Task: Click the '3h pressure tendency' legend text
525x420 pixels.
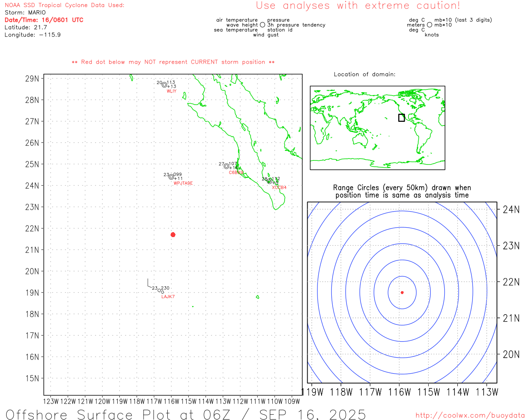Action: pyautogui.click(x=297, y=25)
